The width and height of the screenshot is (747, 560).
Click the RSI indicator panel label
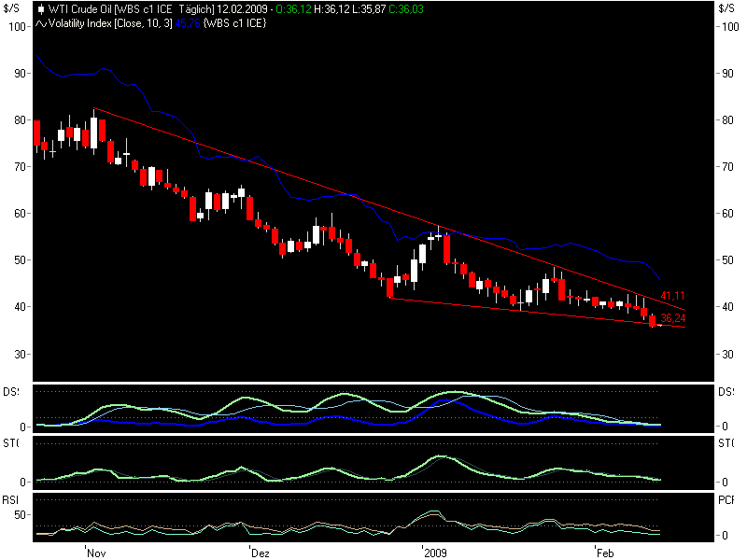10,500
